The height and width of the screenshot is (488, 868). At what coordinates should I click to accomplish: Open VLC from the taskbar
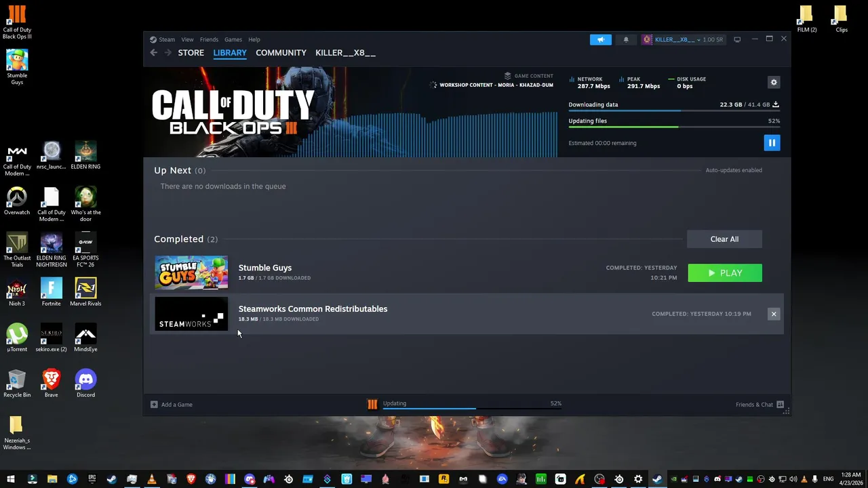pyautogui.click(x=151, y=479)
